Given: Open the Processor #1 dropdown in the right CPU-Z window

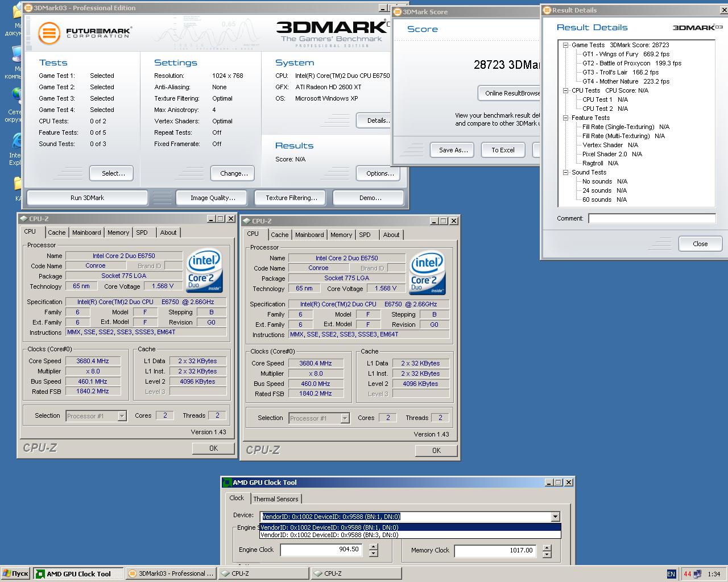Looking at the screenshot, I should 345,418.
